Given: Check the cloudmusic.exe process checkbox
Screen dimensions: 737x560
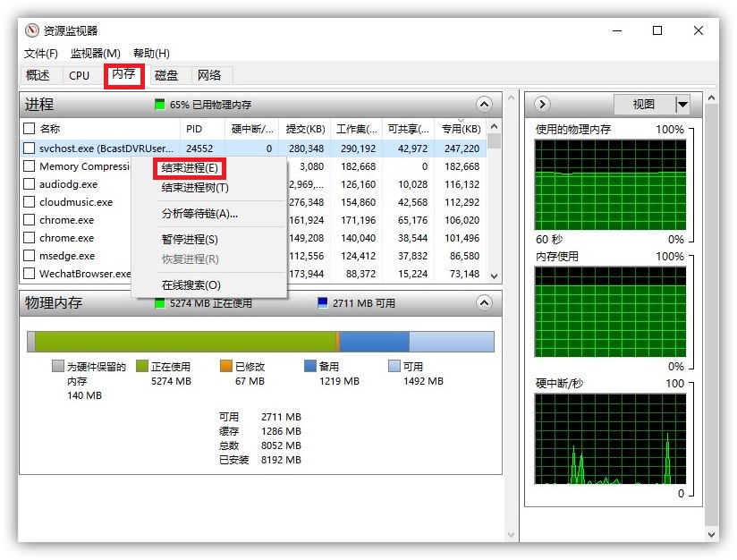Looking at the screenshot, I should [x=27, y=201].
